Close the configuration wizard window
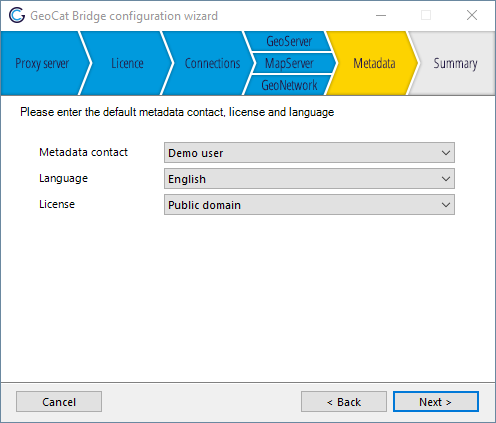Screen dimensions: 496x423 point(472,15)
